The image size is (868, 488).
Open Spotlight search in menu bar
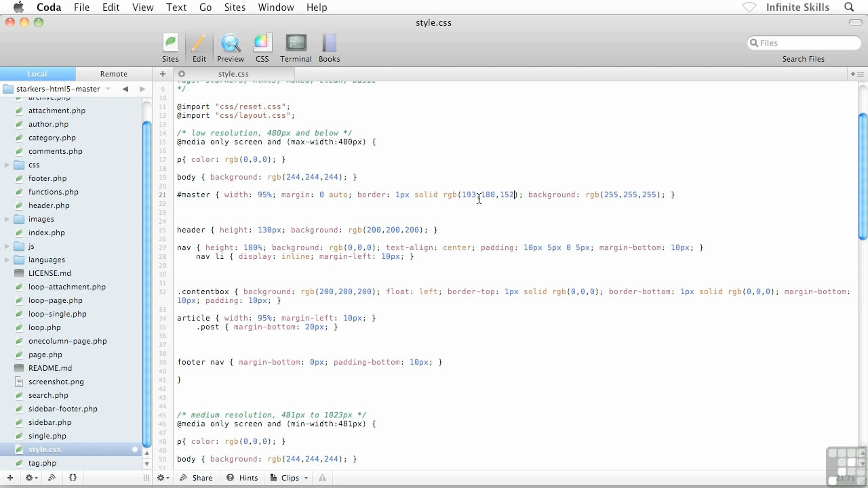click(849, 7)
